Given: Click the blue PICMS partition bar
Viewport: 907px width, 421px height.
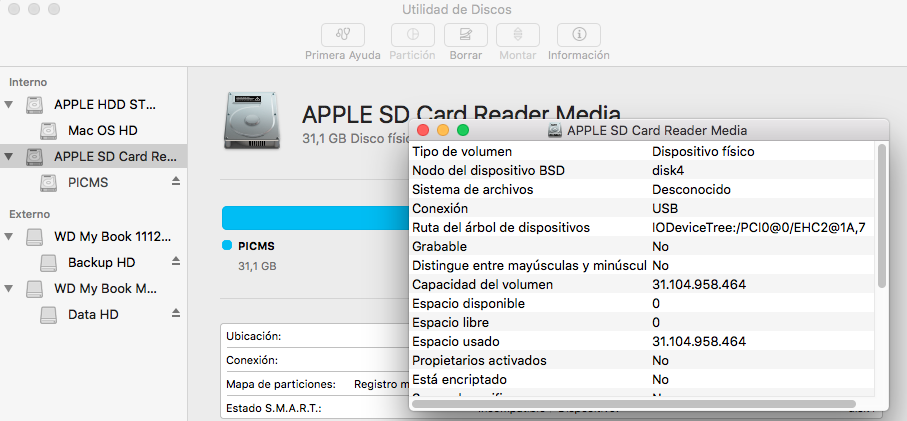Looking at the screenshot, I should tap(310, 218).
